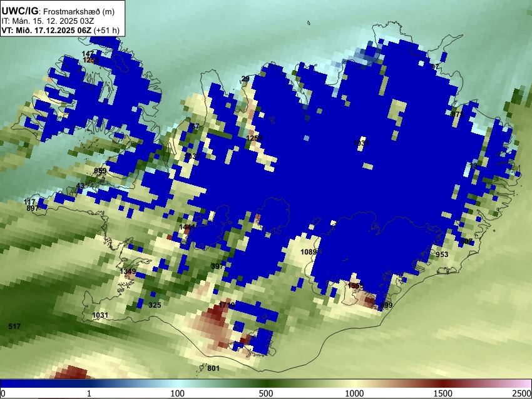Click the legend tick label 500

pyautogui.click(x=265, y=393)
